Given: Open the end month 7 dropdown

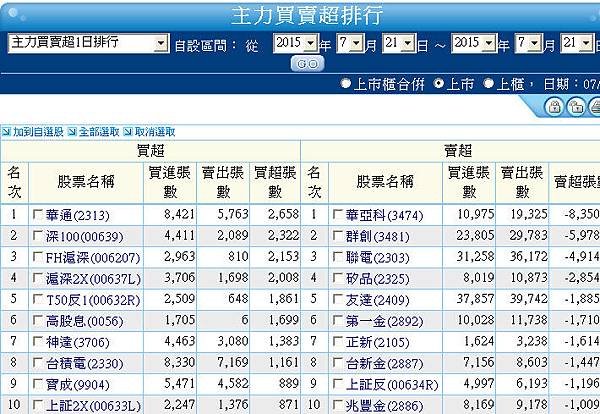Looking at the screenshot, I should (x=528, y=43).
